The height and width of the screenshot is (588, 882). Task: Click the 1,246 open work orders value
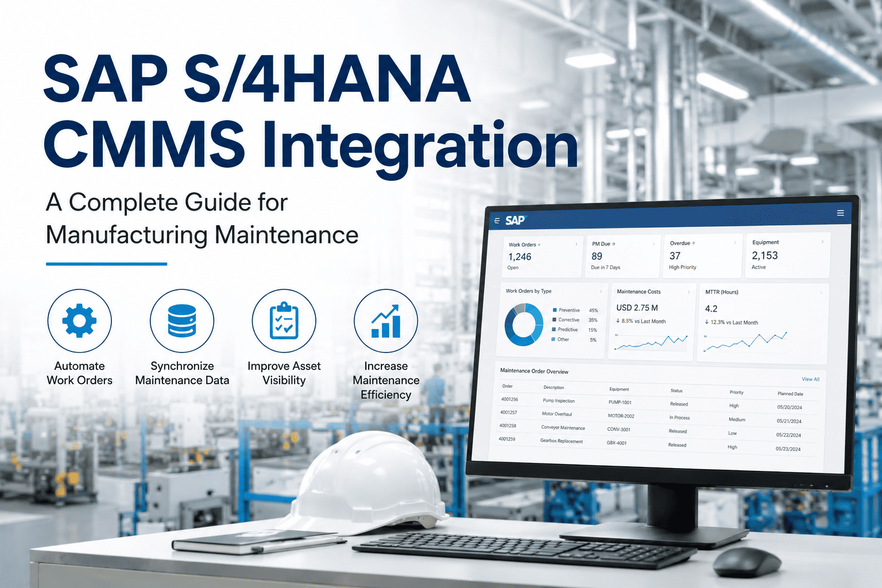(x=520, y=257)
